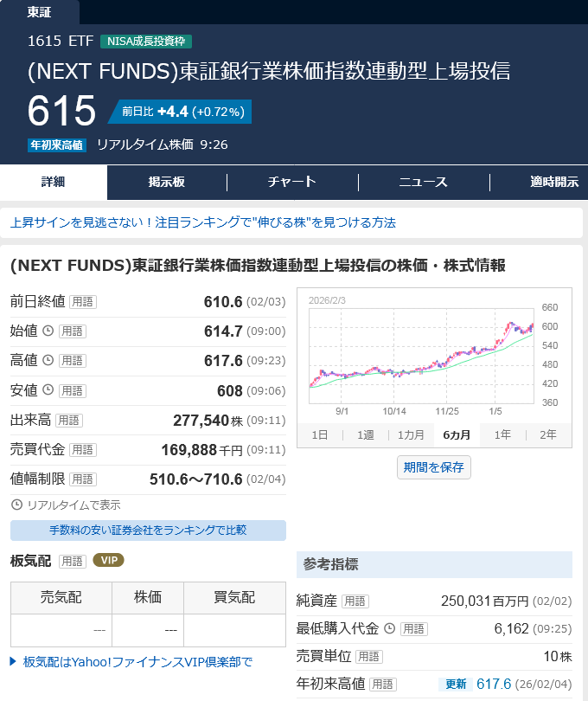588x701 pixels.
Task: Open the 掲示板 tab
Action: [x=166, y=182]
